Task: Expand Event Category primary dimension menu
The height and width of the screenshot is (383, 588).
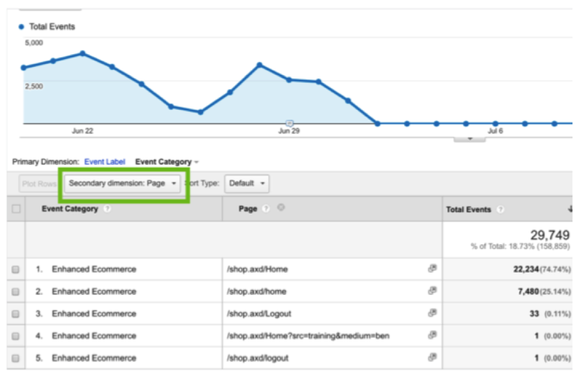Action: pyautogui.click(x=166, y=162)
